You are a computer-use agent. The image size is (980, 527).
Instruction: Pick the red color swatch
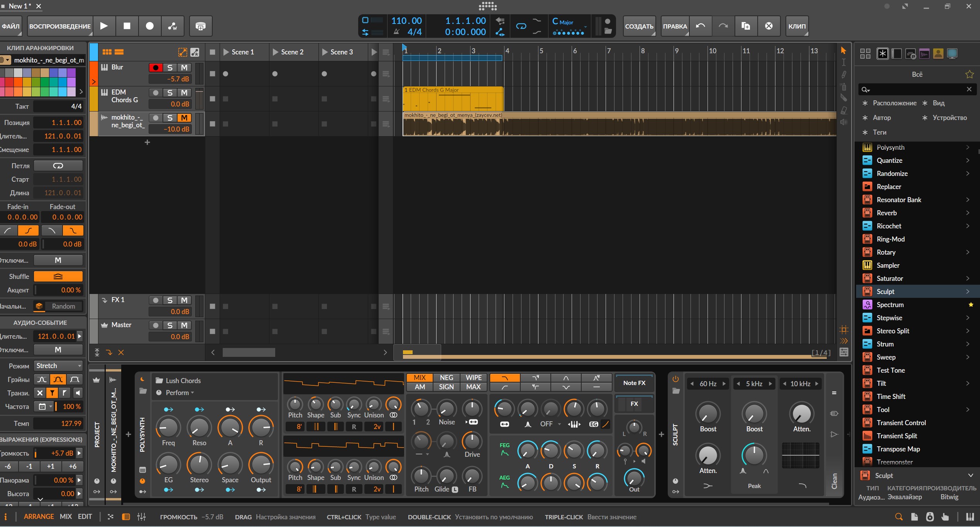click(9, 82)
